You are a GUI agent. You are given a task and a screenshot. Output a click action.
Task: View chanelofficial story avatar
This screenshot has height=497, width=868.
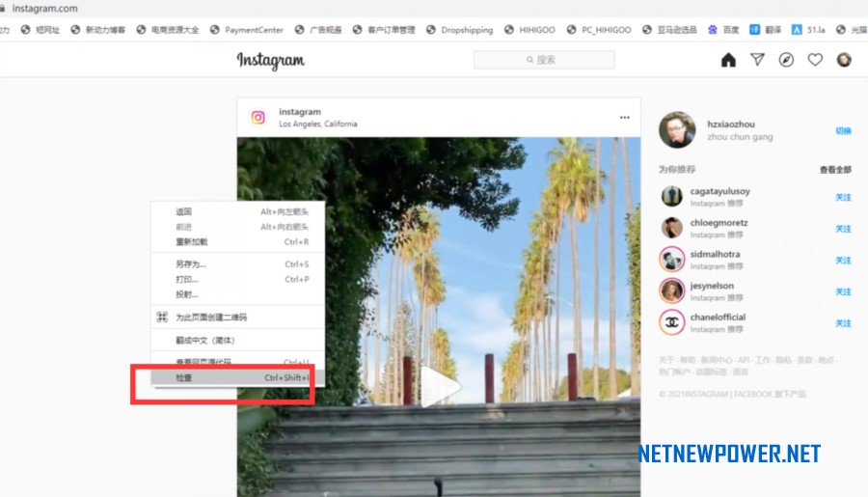671,322
